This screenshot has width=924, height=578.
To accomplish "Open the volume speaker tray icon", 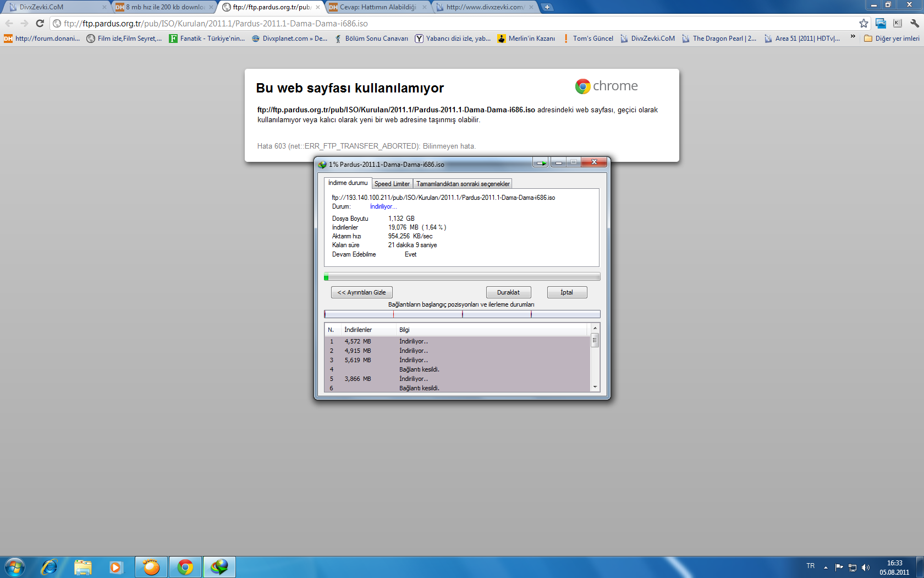I will (865, 568).
